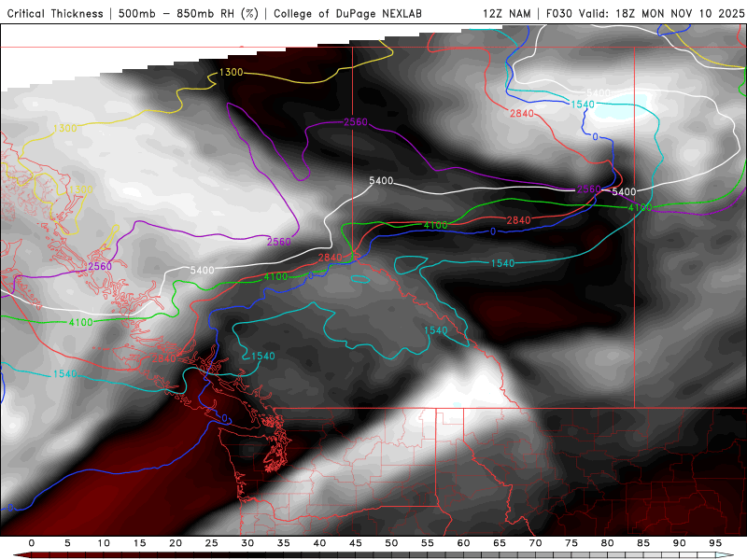The image size is (747, 560).
Task: Select the '12Z NAM' model run label
Action: 506,13
